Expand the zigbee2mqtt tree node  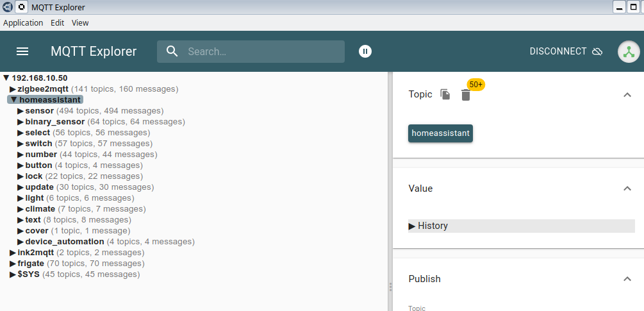pos(13,89)
